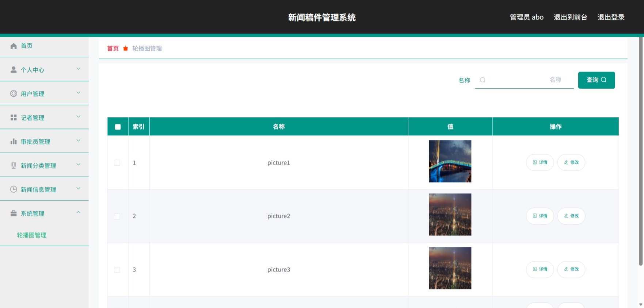644x308 pixels.
Task: Click the 值 column header
Action: click(450, 127)
